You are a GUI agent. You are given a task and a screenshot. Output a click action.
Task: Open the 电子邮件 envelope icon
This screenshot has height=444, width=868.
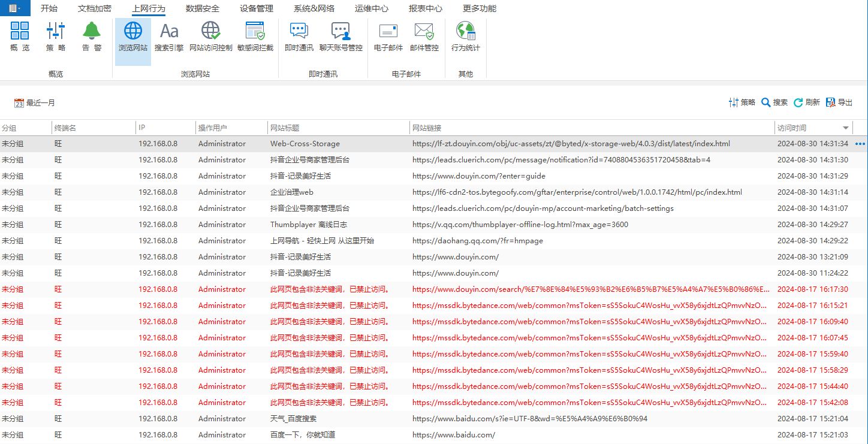coord(388,37)
